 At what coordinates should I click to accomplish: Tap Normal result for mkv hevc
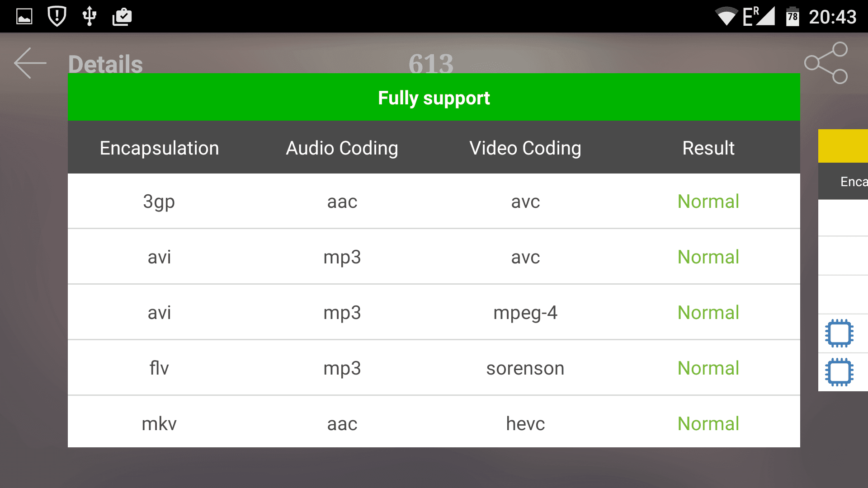(x=708, y=424)
